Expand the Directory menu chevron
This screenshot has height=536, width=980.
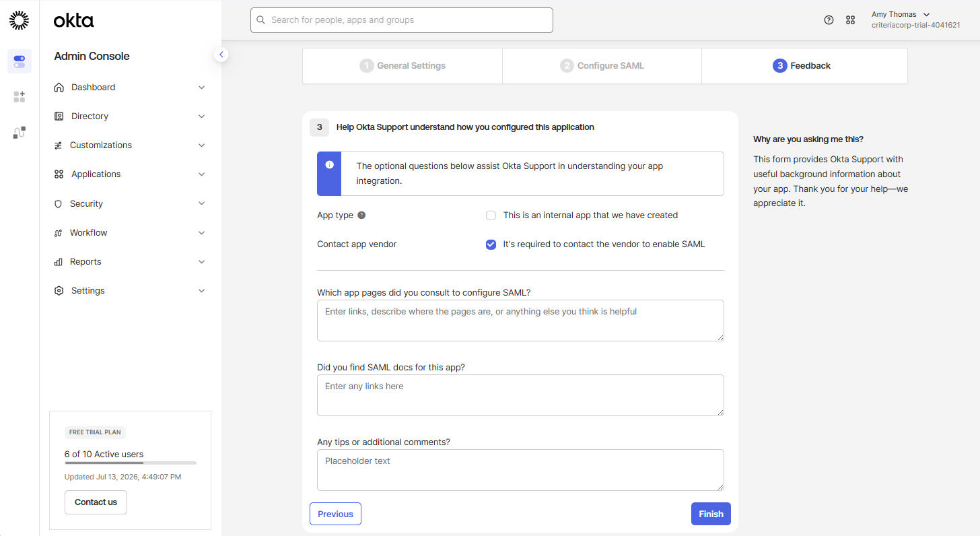point(201,116)
